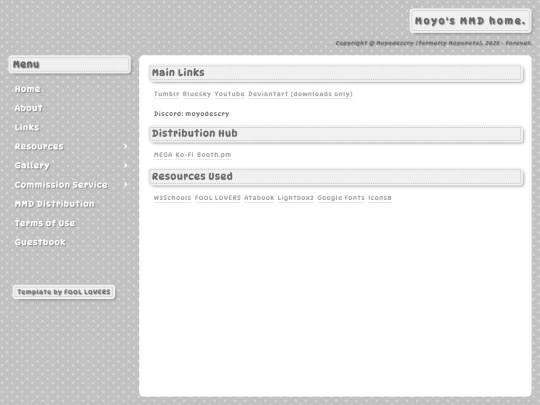Open DeviantArt (downloads only) link
540x405 pixels.
300,94
